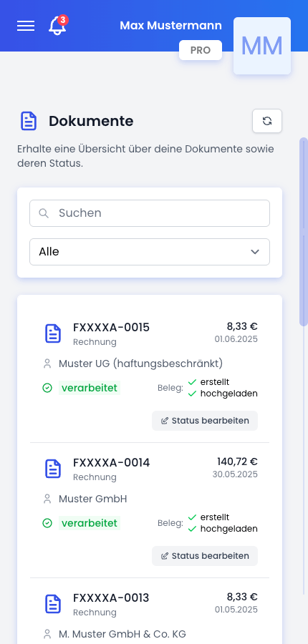Click Status bearbeiten for invoice FXXXXA-0015
The image size is (308, 644).
click(205, 421)
